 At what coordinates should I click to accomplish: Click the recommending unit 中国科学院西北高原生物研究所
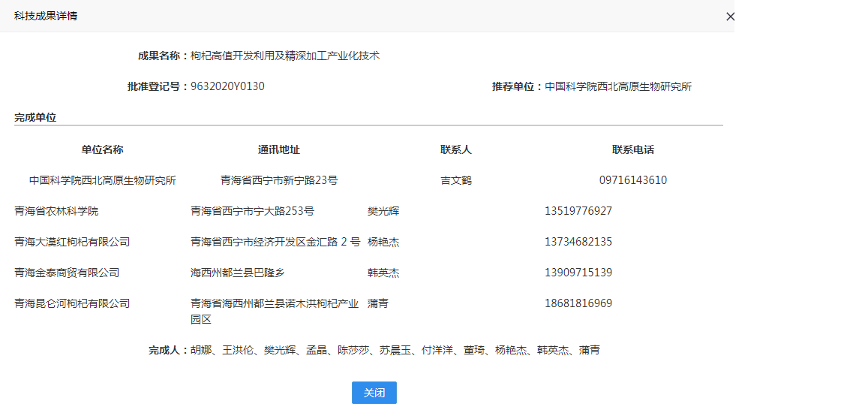click(x=617, y=86)
